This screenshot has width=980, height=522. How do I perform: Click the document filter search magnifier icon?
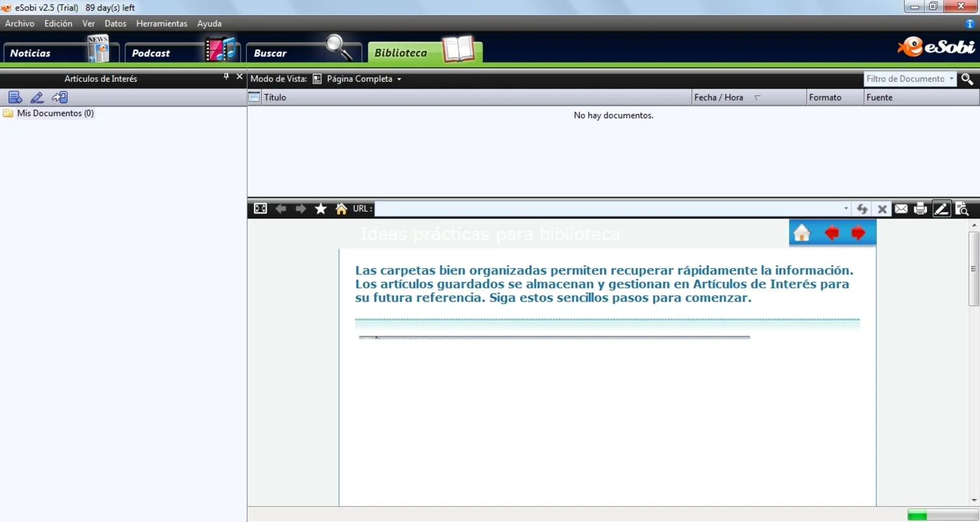tap(968, 79)
